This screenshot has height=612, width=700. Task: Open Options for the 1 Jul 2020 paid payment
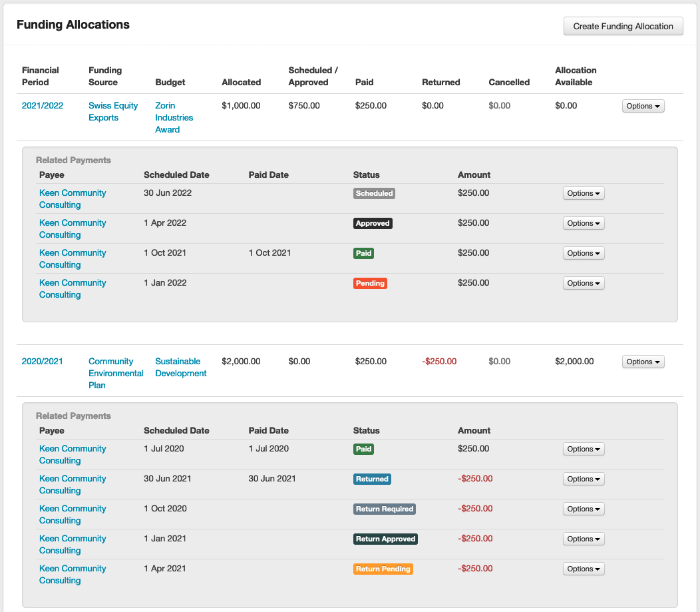point(584,449)
